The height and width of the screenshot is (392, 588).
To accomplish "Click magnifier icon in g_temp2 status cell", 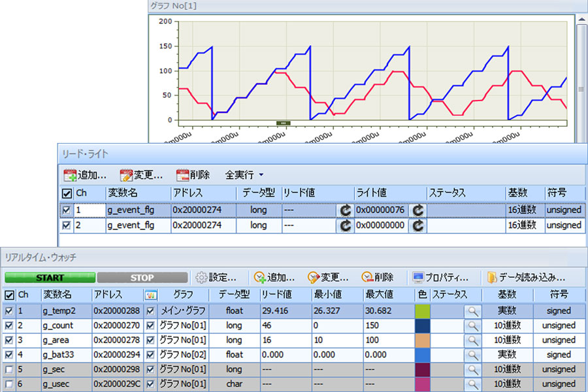I will [472, 312].
